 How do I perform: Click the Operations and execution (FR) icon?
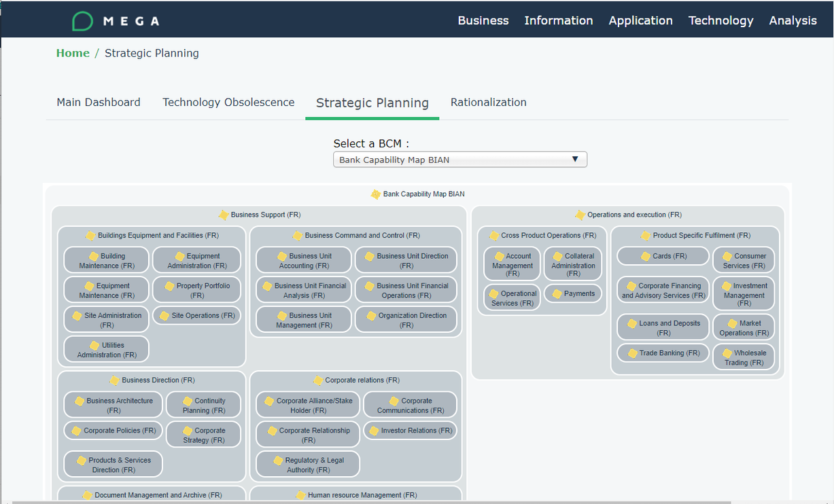(x=580, y=215)
